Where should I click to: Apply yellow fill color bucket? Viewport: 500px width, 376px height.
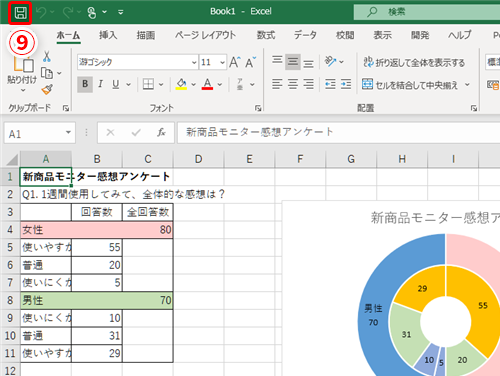(181, 84)
